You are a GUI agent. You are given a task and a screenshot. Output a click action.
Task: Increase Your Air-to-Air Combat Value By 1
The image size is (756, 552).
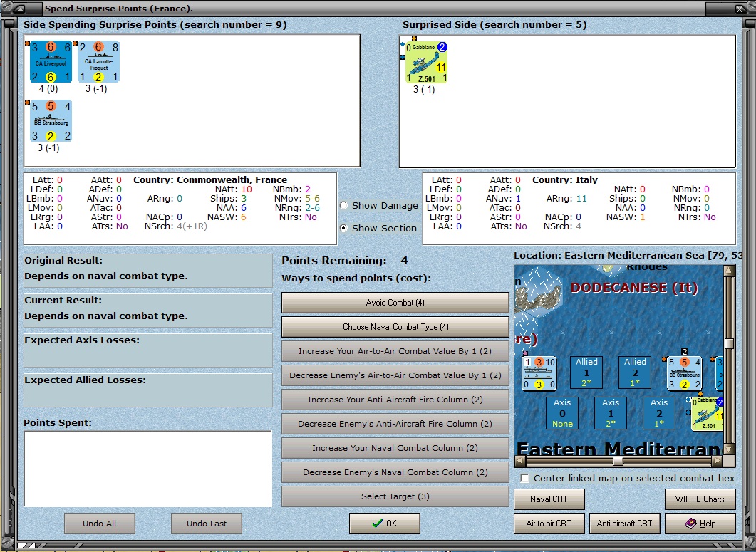coord(395,351)
